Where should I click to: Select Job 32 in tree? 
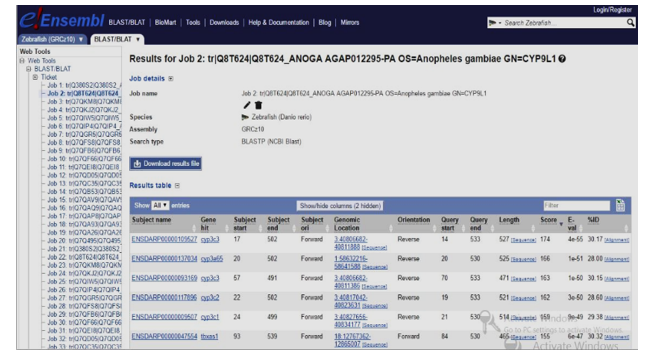click(x=84, y=339)
